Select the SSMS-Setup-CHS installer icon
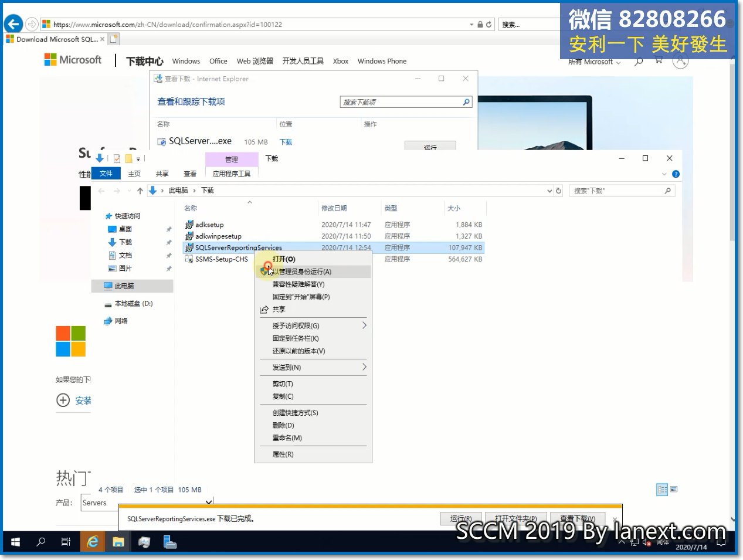743x560 pixels. [x=189, y=259]
